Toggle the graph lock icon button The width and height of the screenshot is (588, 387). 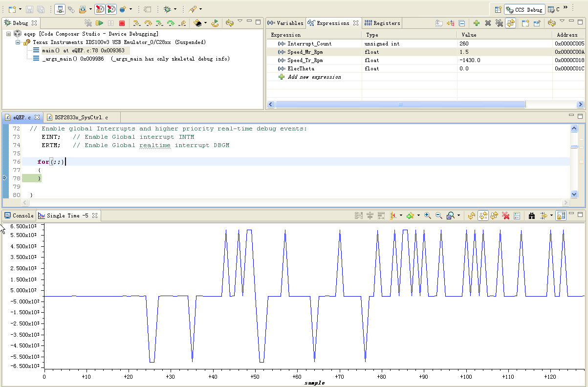tap(561, 215)
